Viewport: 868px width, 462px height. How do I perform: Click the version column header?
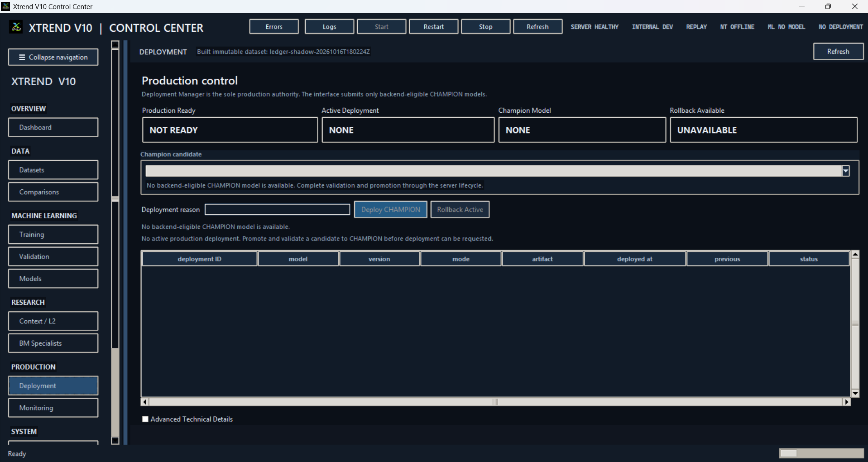coord(379,259)
